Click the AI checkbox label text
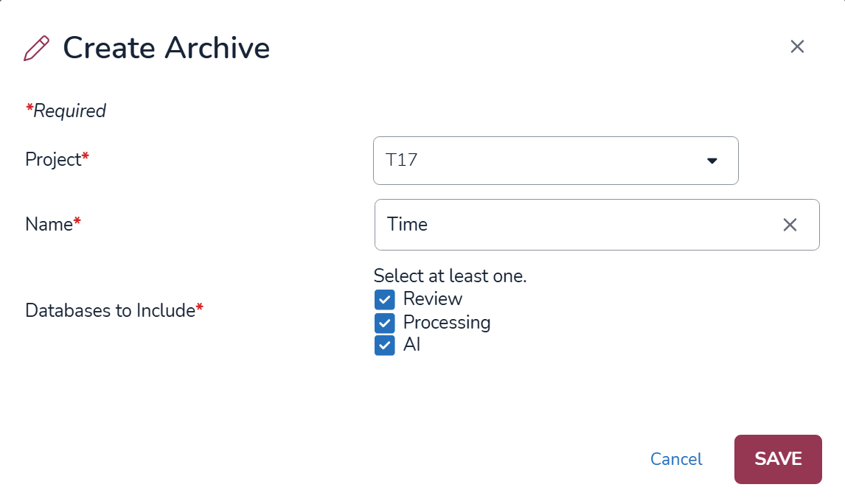The width and height of the screenshot is (845, 504). coord(411,344)
